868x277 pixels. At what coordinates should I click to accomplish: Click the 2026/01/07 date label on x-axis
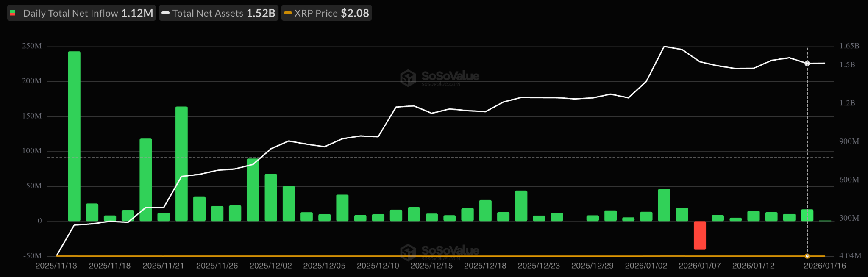click(x=700, y=266)
